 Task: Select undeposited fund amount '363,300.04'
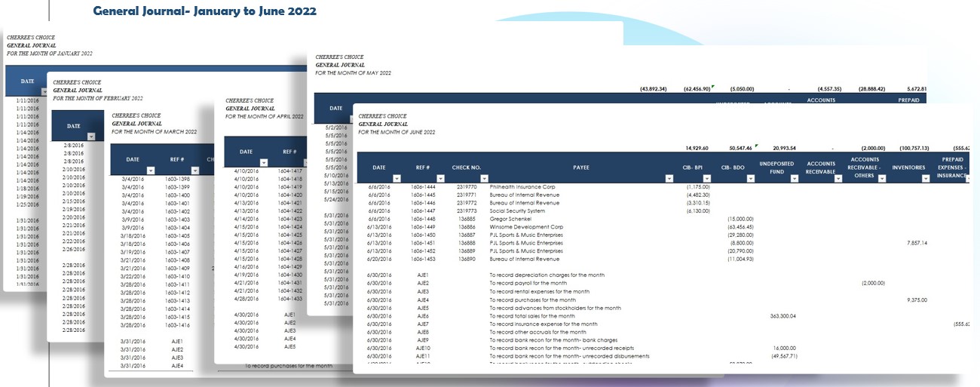pyautogui.click(x=782, y=315)
